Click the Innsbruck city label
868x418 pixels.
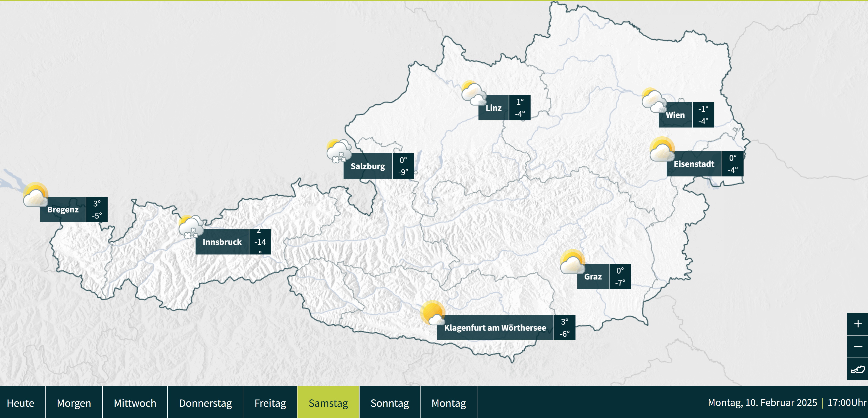tap(222, 242)
